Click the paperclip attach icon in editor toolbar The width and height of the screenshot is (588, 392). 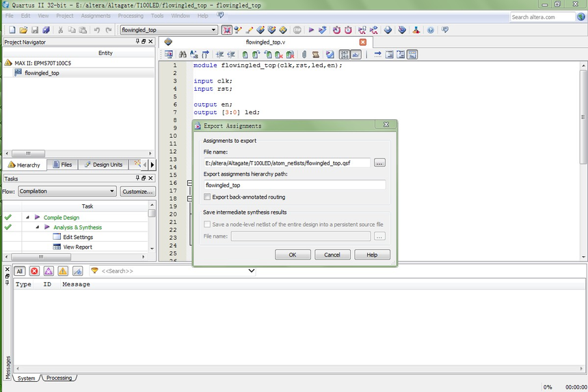point(304,55)
